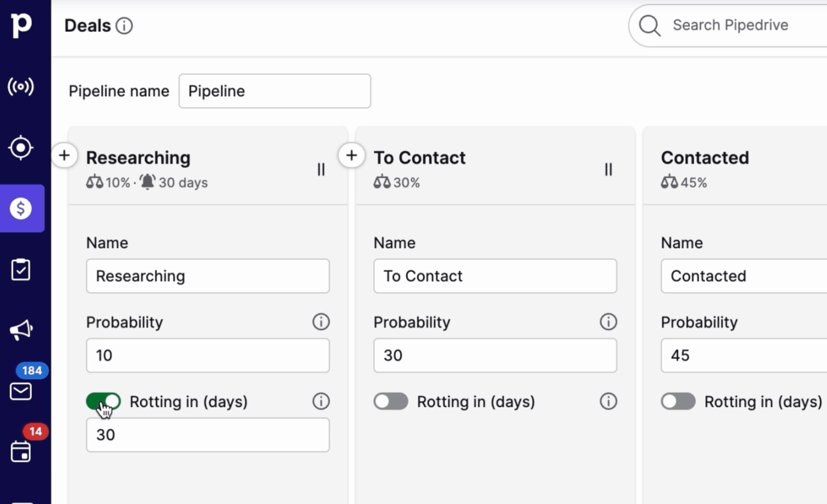This screenshot has width=827, height=504.
Task: Enable rotting for To Contact stage
Action: [390, 401]
